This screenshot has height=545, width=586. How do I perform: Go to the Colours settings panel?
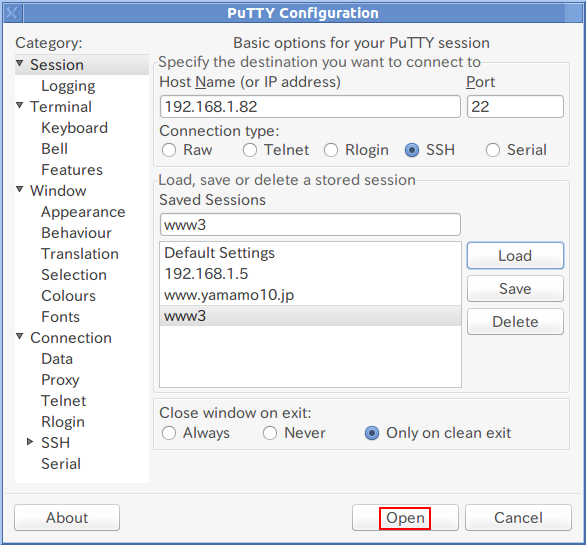click(68, 296)
